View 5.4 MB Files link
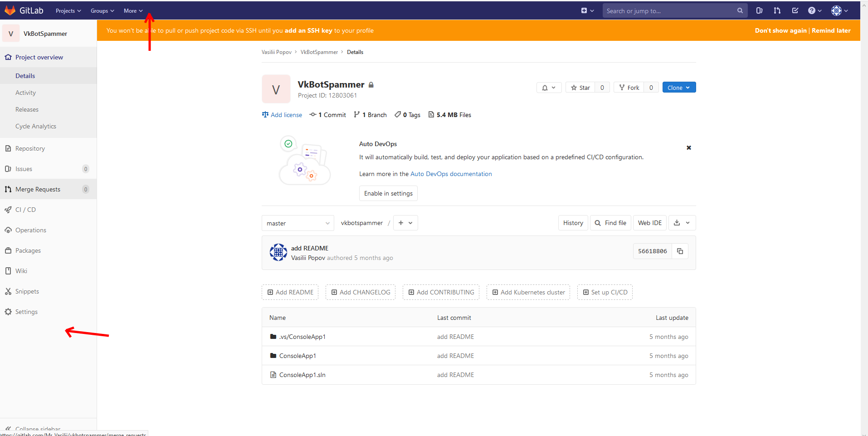This screenshot has width=868, height=436. click(450, 115)
